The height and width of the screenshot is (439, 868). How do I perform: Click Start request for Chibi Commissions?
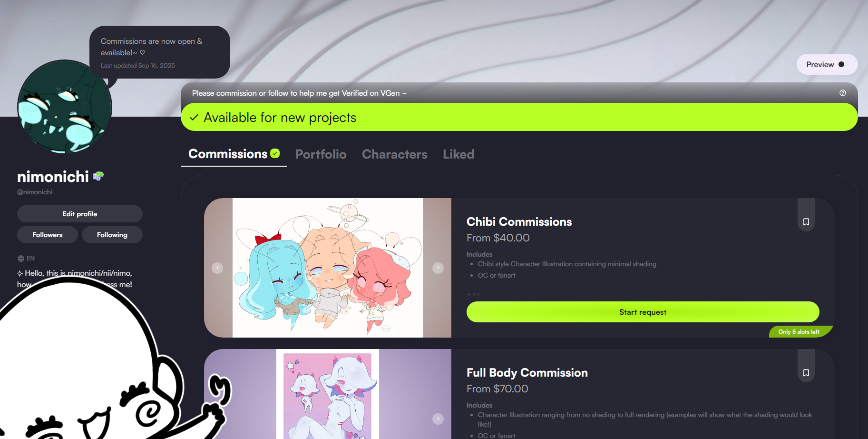[x=643, y=312]
